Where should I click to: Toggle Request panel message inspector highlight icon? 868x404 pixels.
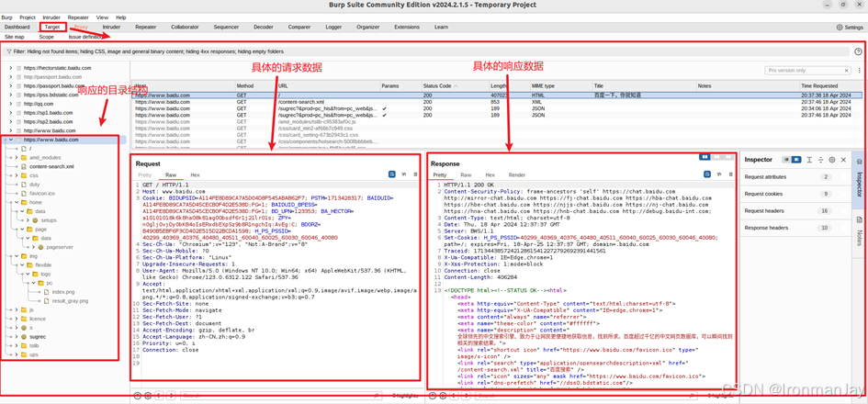[x=392, y=174]
